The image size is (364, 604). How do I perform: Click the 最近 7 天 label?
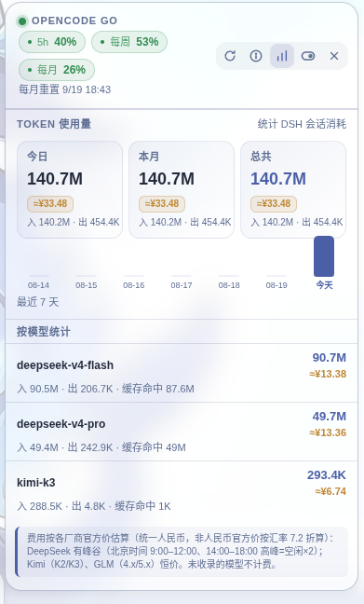(x=38, y=302)
